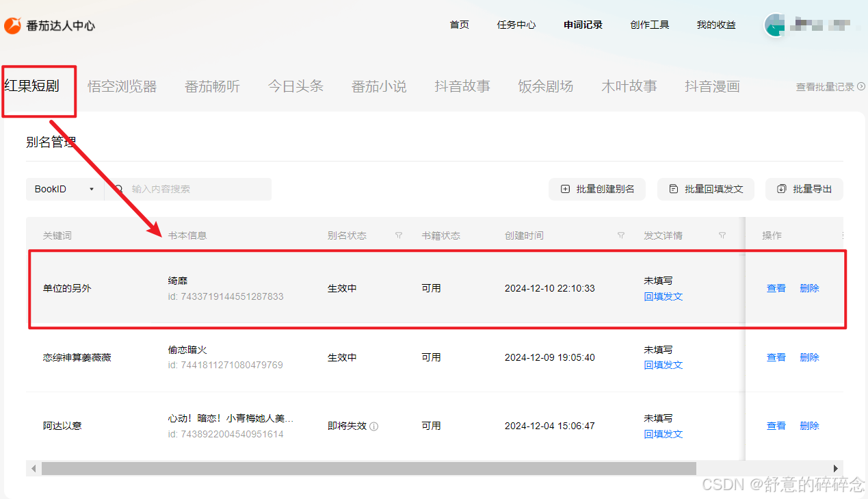Screen dimensions: 868x499
Task: Switch to the 木叶故事 tab
Action: pos(629,86)
